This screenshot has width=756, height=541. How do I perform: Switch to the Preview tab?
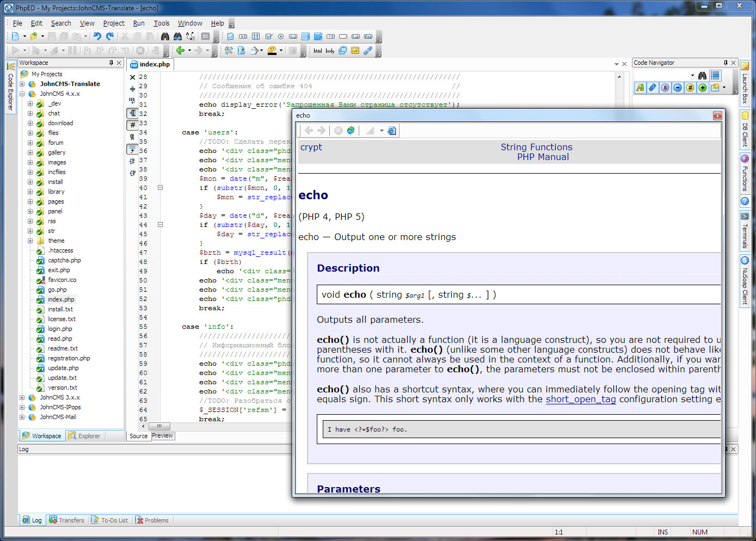162,436
